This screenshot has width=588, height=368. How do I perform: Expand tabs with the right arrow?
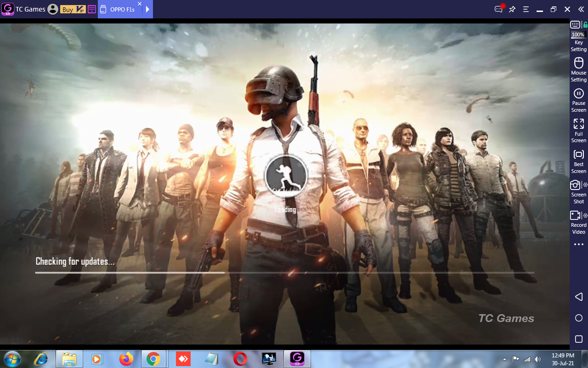[148, 9]
